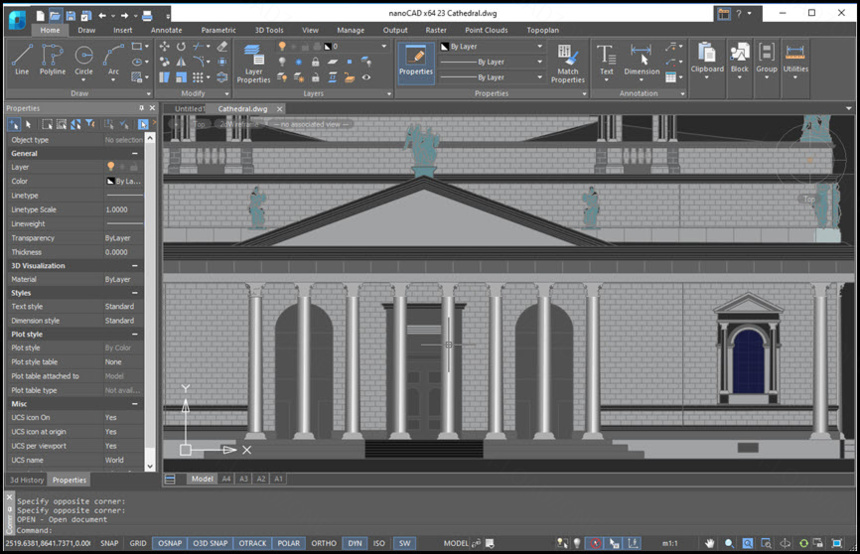Click the command line input area
Screen dimensions: 860x554
point(433,530)
